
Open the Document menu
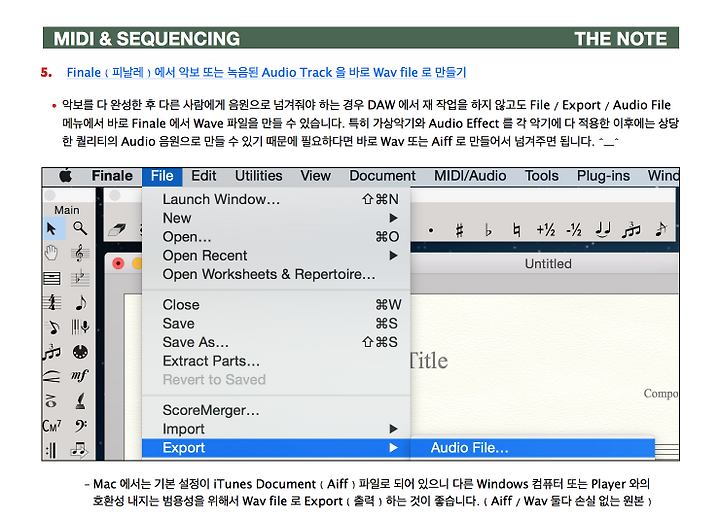coord(382,175)
